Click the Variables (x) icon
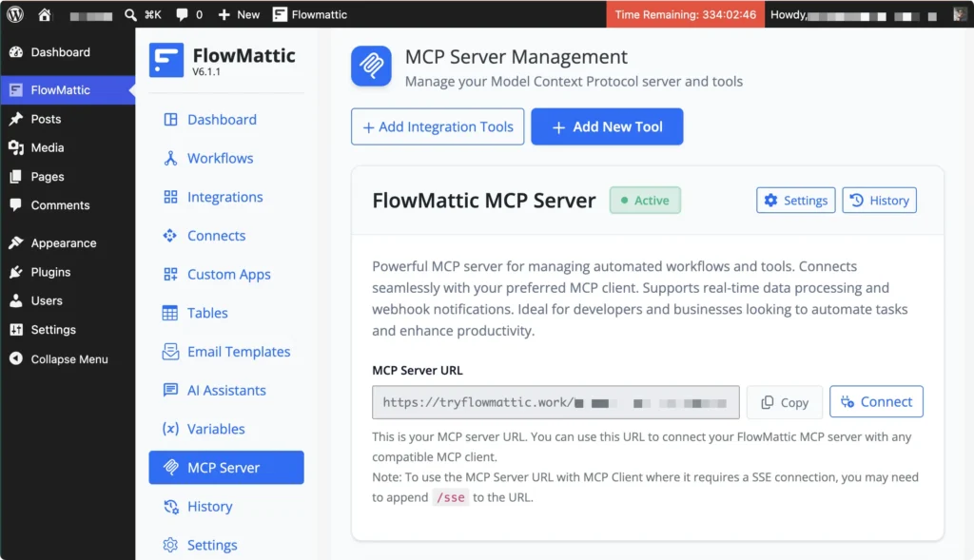Screen dimensions: 974x560 click(x=170, y=429)
